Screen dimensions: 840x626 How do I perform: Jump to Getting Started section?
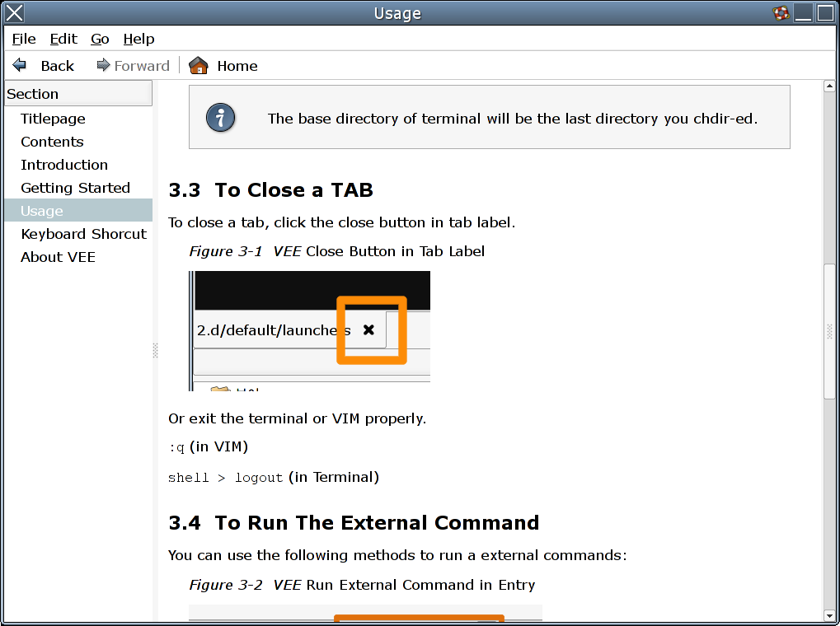coord(75,188)
